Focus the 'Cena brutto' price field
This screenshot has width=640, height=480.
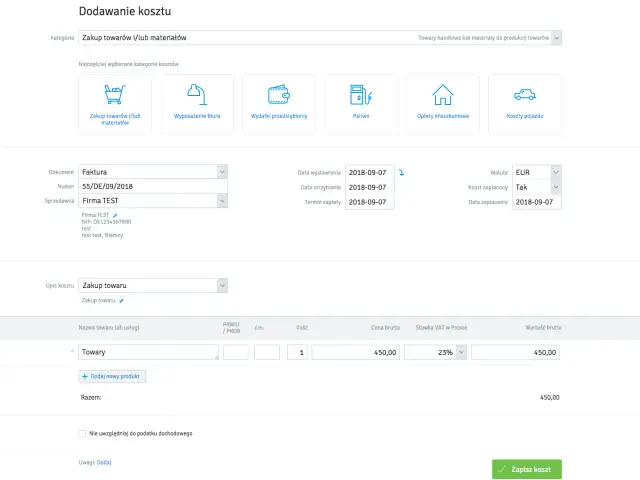coord(357,353)
